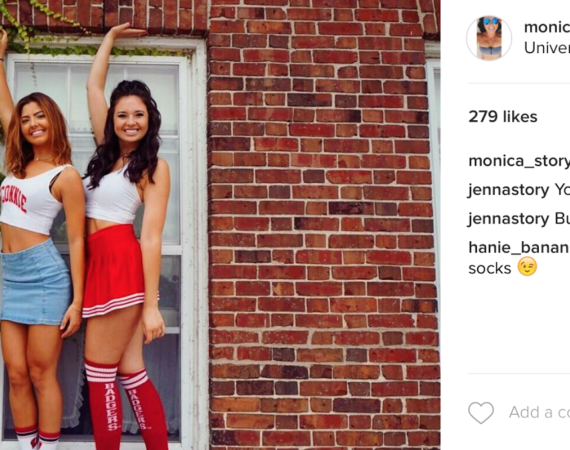The image size is (570, 450).
Task: Open second jennastory commenter profile link
Action: (509, 219)
